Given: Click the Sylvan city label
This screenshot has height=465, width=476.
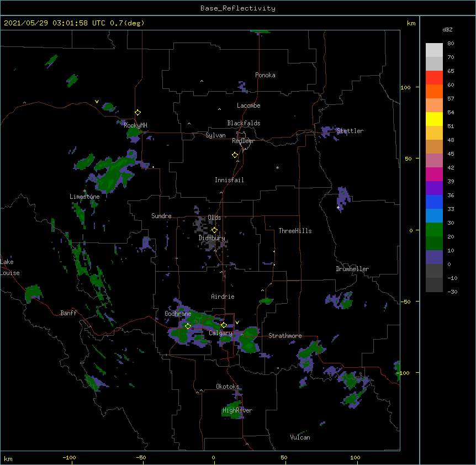Looking at the screenshot, I should pos(215,135).
